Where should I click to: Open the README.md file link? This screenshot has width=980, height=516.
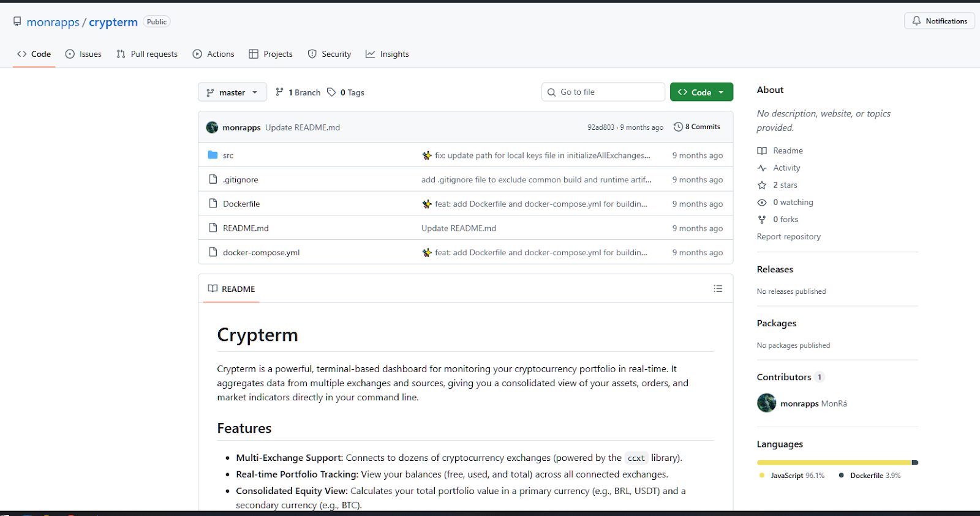point(246,228)
